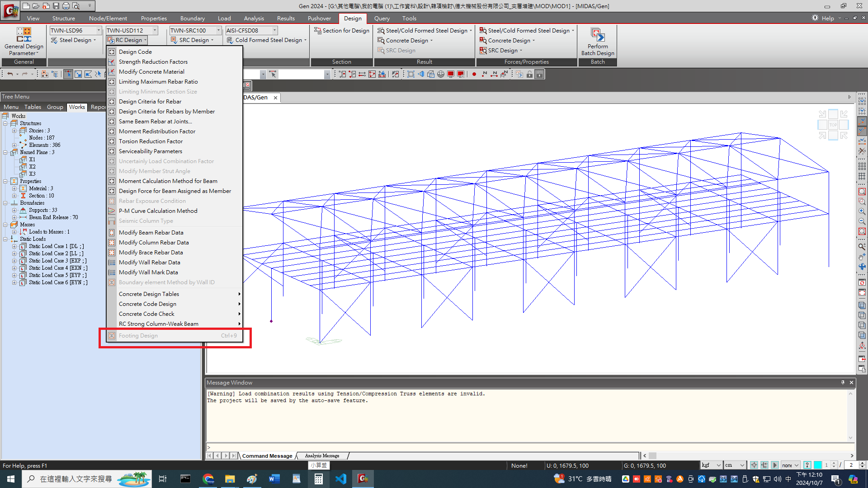This screenshot has height=488, width=868.
Task: Open Microsoft Word from the taskbar
Action: pos(274,479)
